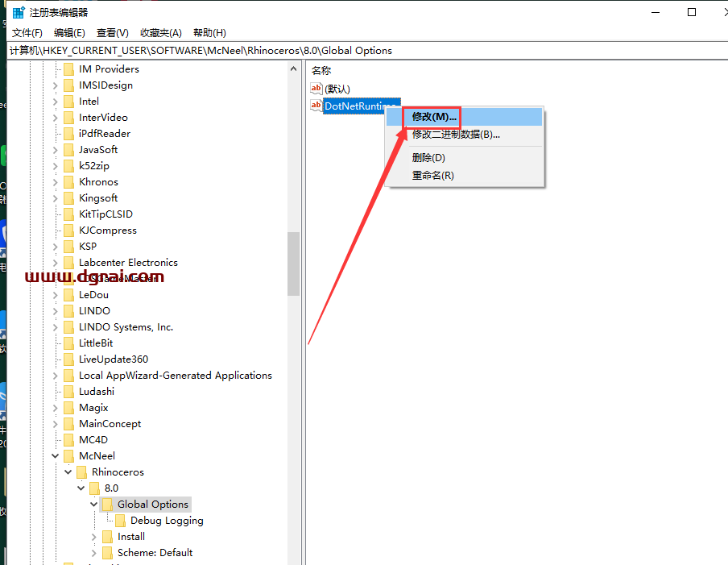Expand the Kingsoft registry key
This screenshot has height=565, width=728.
tap(56, 198)
